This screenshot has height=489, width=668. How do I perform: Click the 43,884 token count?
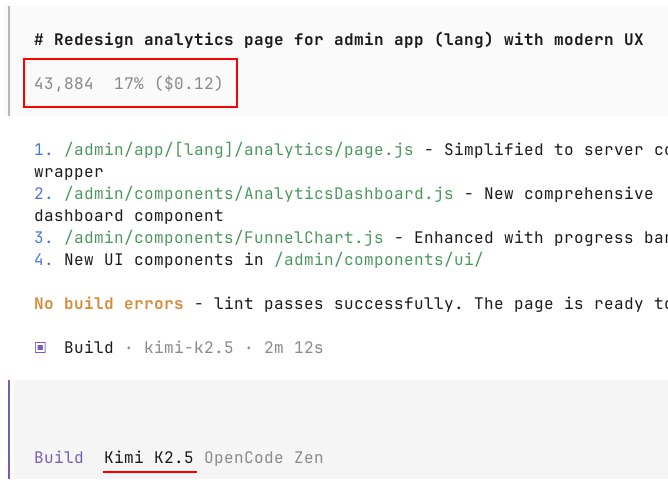coord(63,84)
